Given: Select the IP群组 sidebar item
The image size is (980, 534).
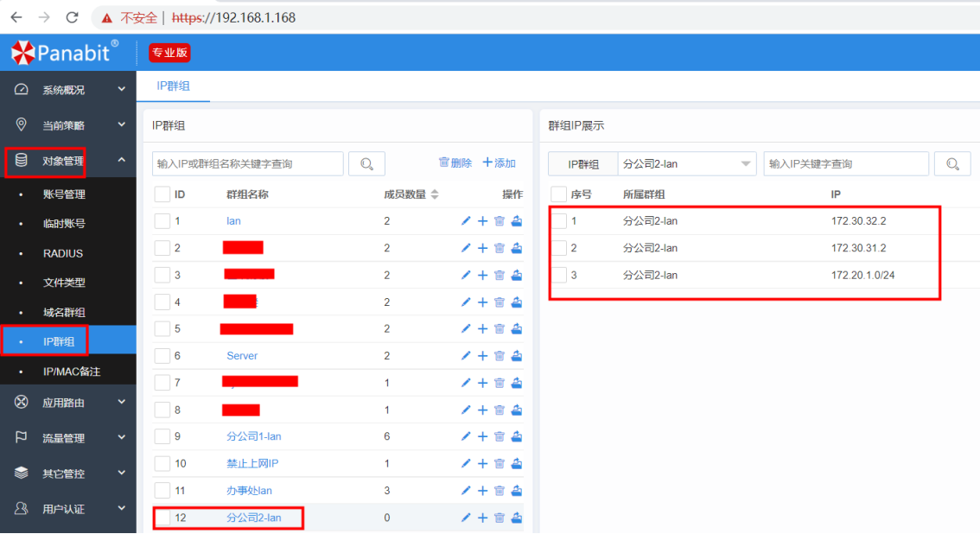Looking at the screenshot, I should [68, 341].
